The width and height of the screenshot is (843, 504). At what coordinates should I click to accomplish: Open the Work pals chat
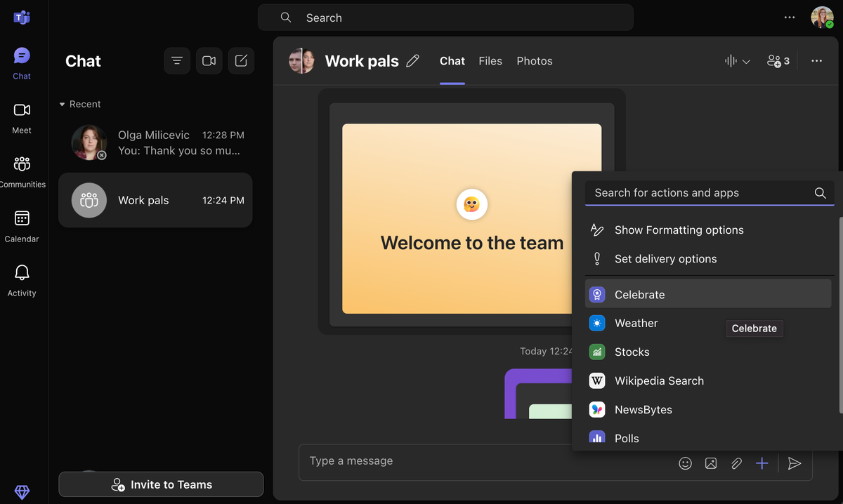[155, 200]
